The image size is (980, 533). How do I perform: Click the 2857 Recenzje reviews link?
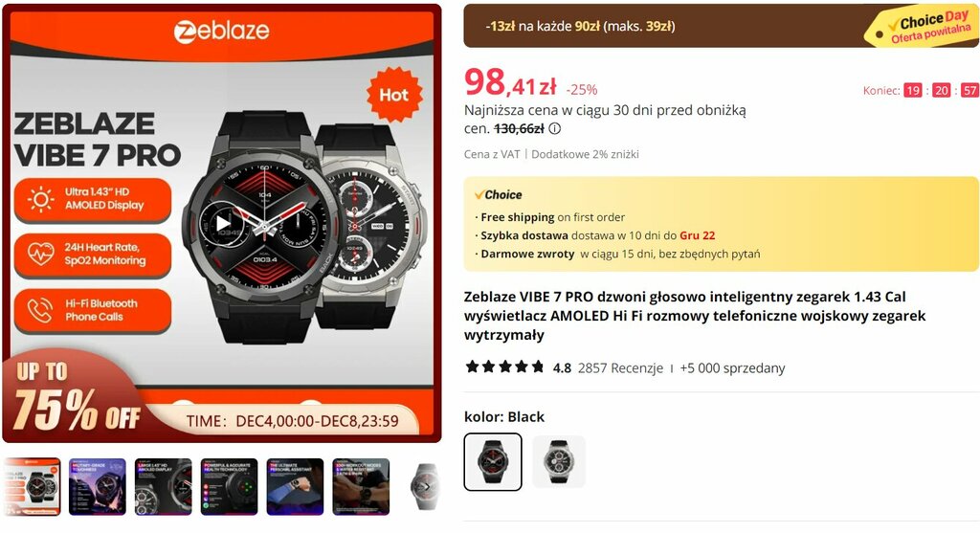point(620,368)
